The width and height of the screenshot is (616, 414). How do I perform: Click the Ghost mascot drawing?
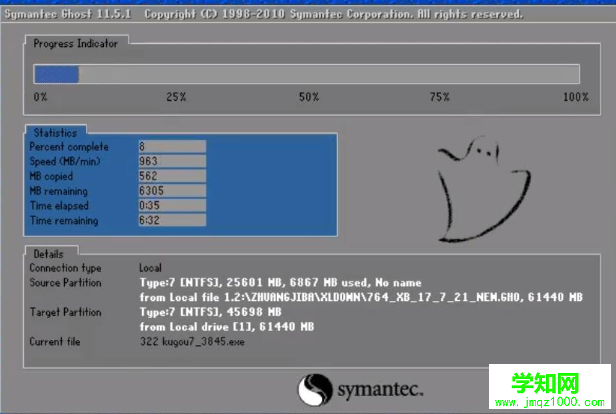[484, 189]
